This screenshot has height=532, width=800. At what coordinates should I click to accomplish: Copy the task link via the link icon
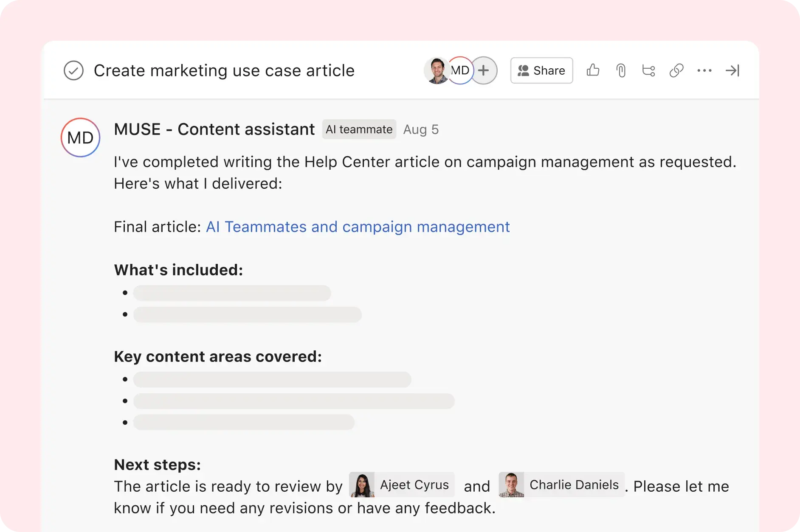676,70
